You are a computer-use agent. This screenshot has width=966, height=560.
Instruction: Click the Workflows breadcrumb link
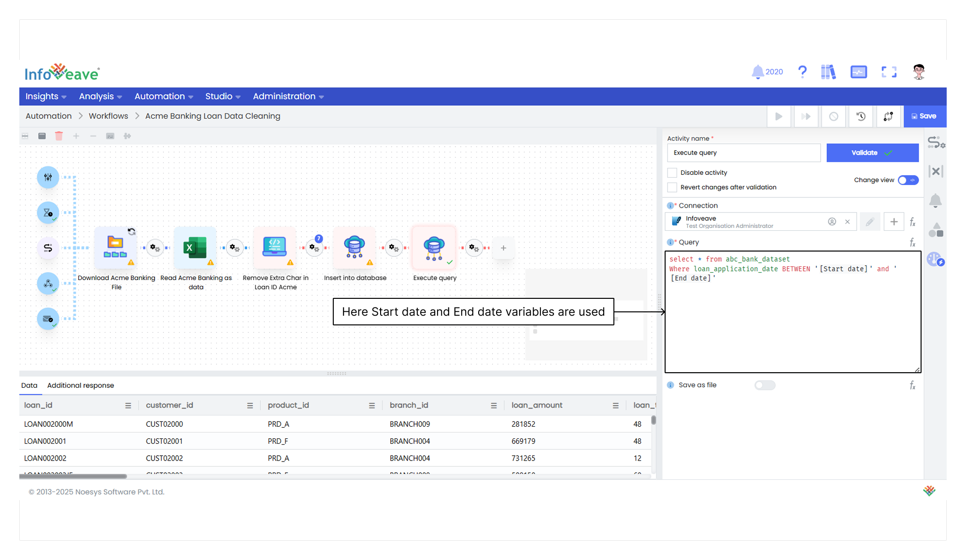click(x=108, y=116)
